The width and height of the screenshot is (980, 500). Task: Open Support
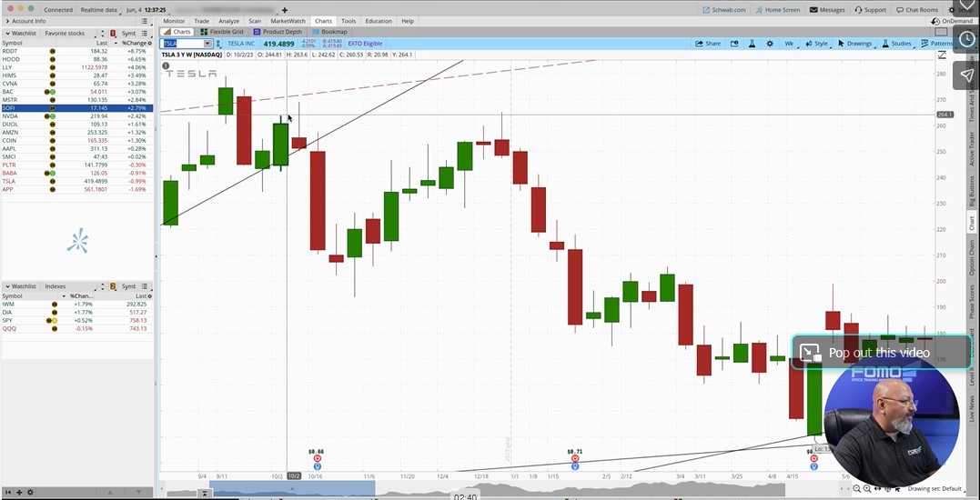(870, 10)
